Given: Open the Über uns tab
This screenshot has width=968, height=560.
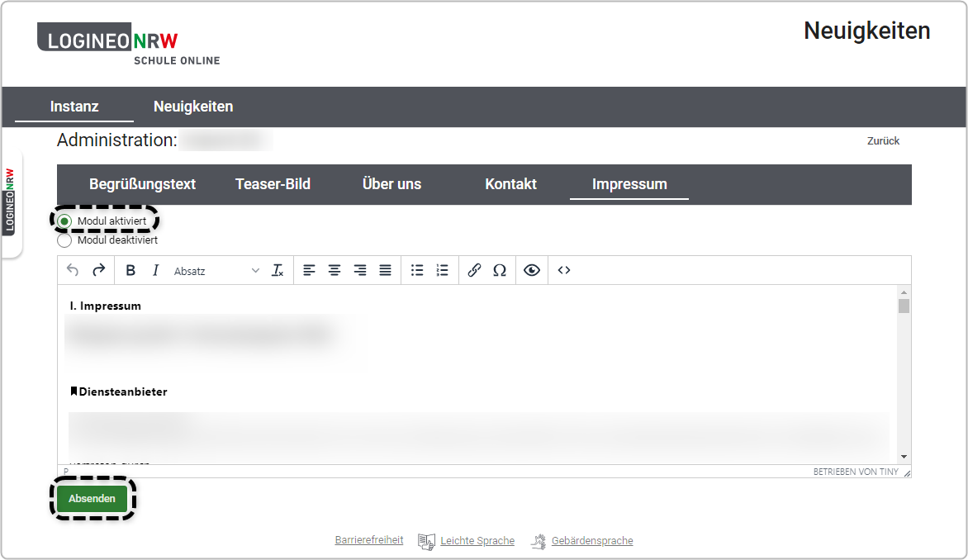Looking at the screenshot, I should pos(391,184).
